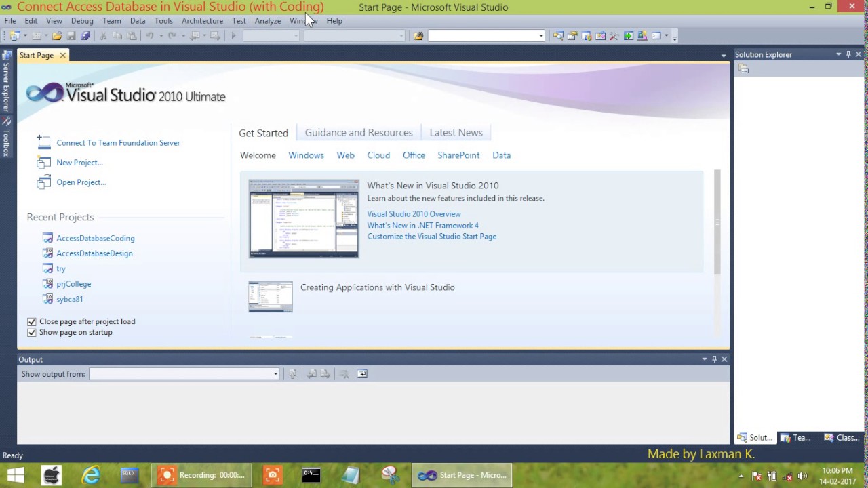Click the Server Explorer side tab icon
Viewport: 868px width, 488px height.
[6, 56]
